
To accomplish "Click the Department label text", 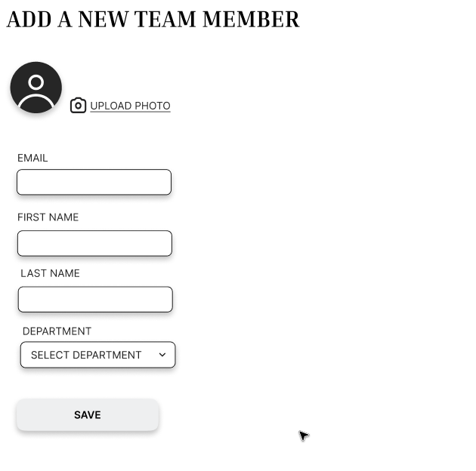I will [57, 331].
